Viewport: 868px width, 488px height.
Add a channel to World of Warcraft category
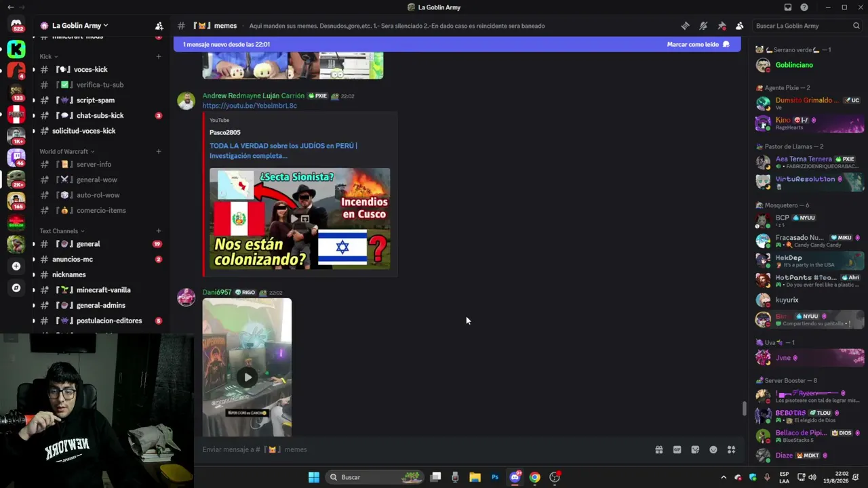[159, 151]
